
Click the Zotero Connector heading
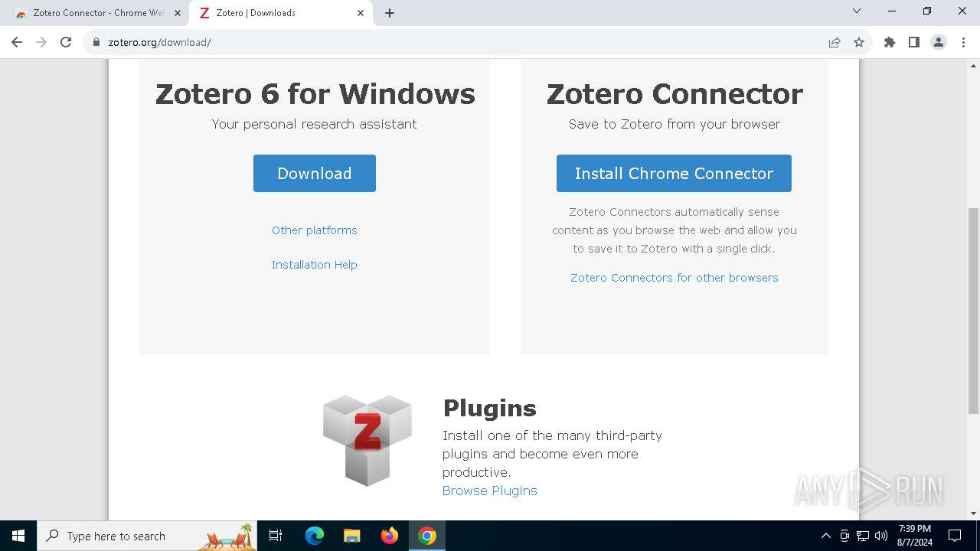point(675,94)
